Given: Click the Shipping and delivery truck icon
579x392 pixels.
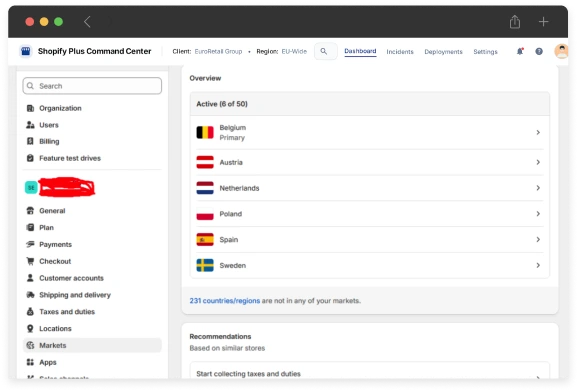Looking at the screenshot, I should 30,295.
